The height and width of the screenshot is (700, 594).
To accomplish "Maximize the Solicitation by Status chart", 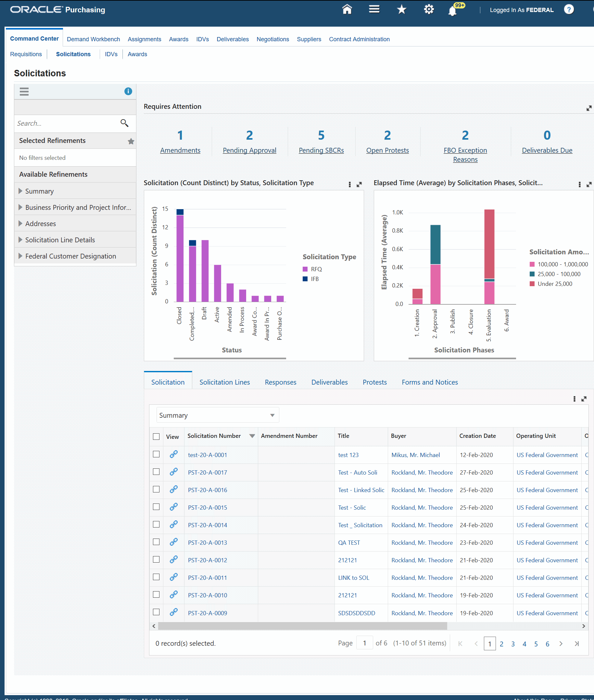I will coord(359,185).
